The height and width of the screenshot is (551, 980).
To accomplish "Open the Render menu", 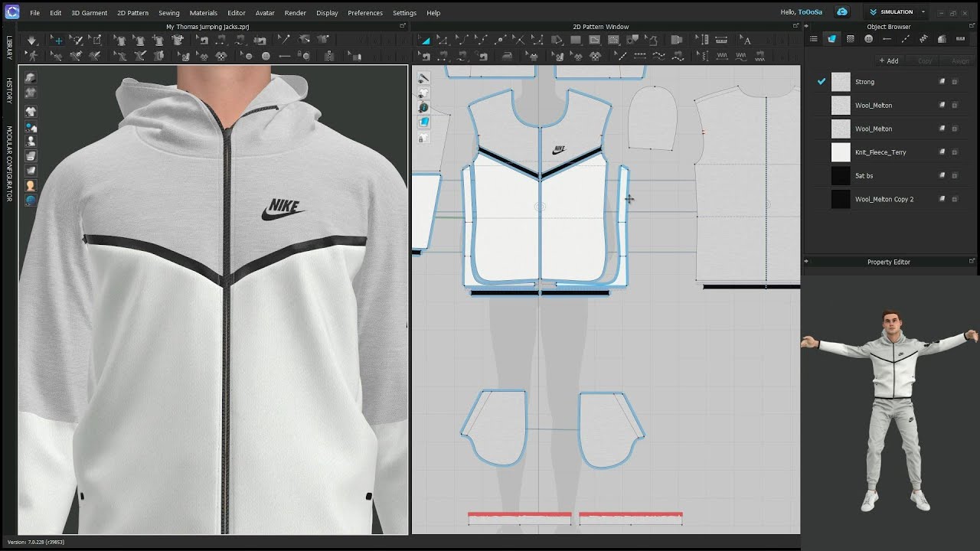I will [295, 13].
